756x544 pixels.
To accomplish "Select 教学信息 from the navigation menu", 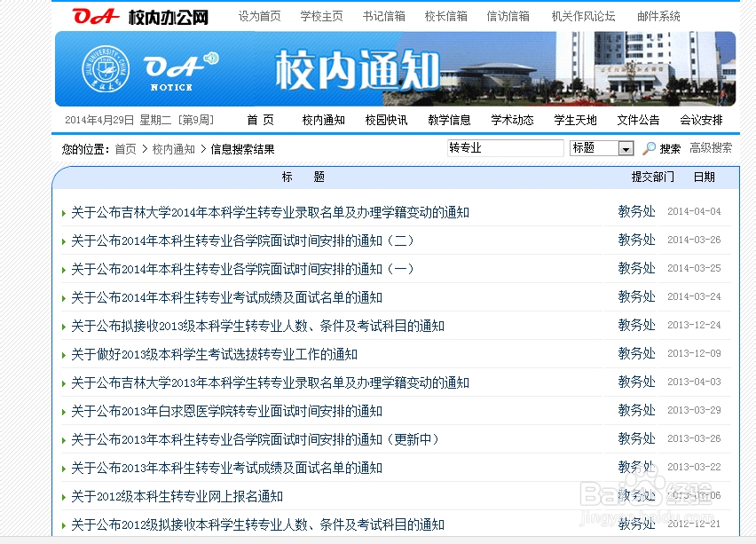I will pos(449,120).
